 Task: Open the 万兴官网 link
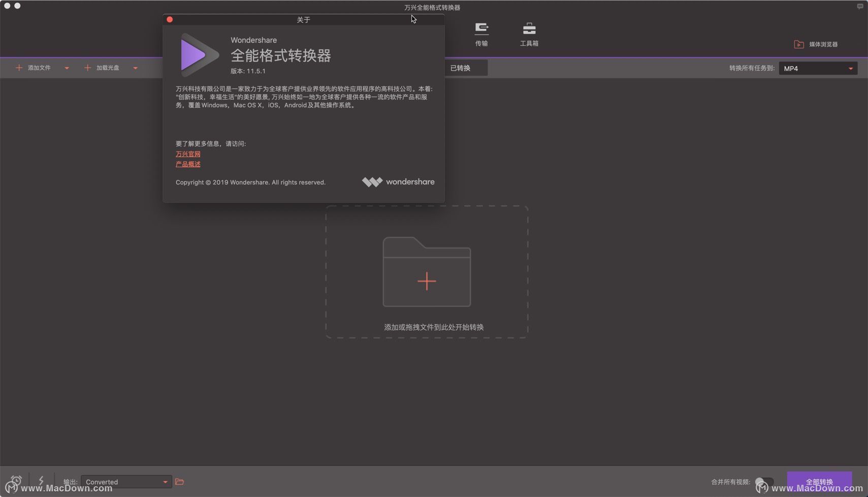(188, 154)
